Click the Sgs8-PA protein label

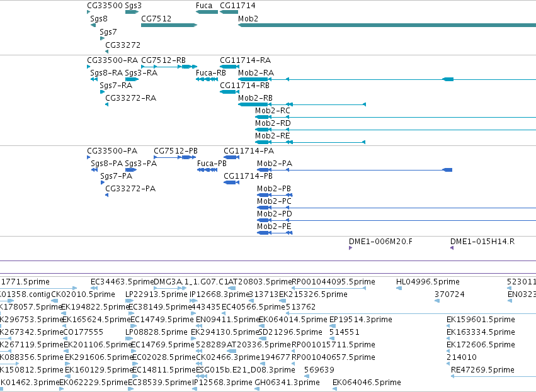(106, 164)
